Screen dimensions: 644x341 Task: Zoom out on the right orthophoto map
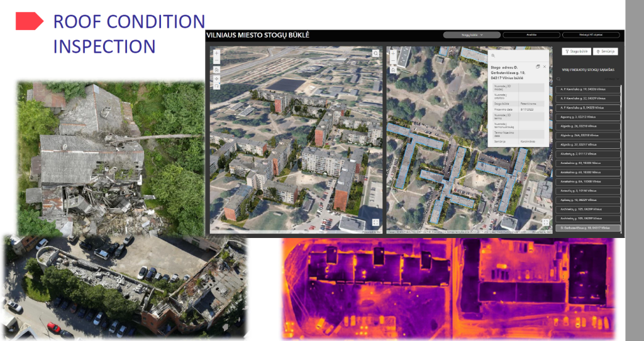[x=393, y=62]
